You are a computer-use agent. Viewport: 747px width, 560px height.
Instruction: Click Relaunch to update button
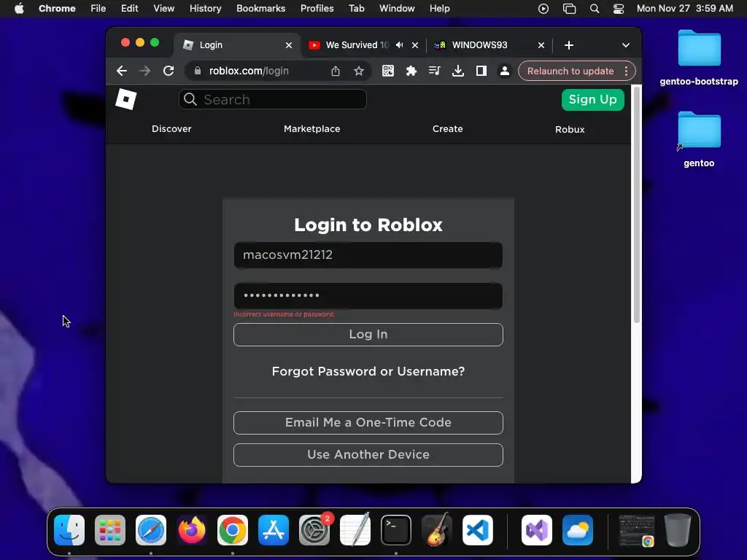(570, 71)
